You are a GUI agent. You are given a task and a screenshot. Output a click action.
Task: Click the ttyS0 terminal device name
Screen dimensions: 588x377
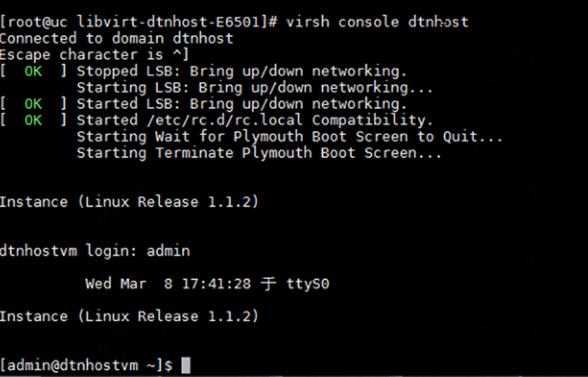point(308,283)
